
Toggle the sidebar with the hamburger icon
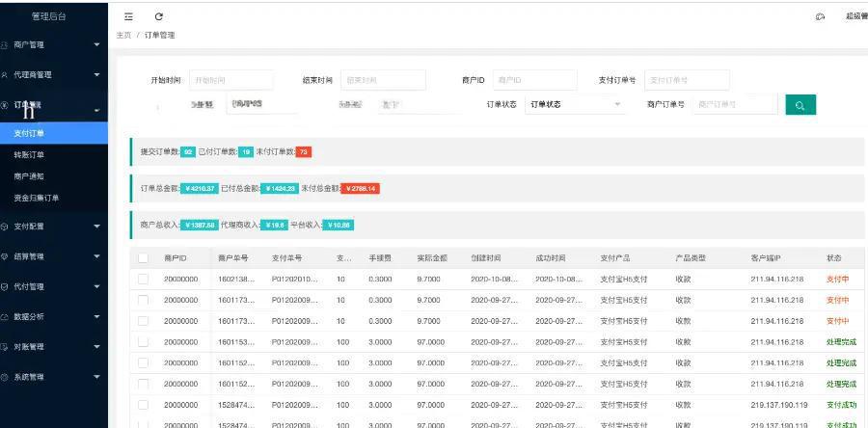coord(128,16)
